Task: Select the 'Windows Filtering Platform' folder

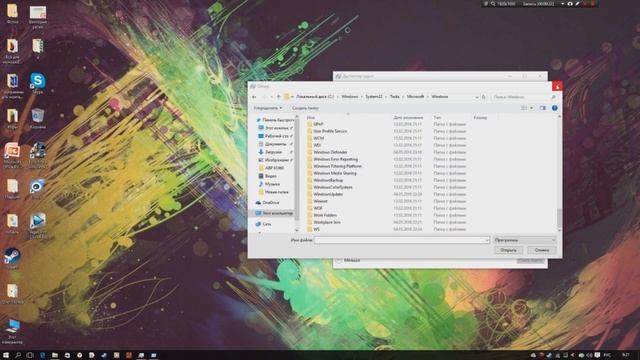Action: (x=338, y=166)
